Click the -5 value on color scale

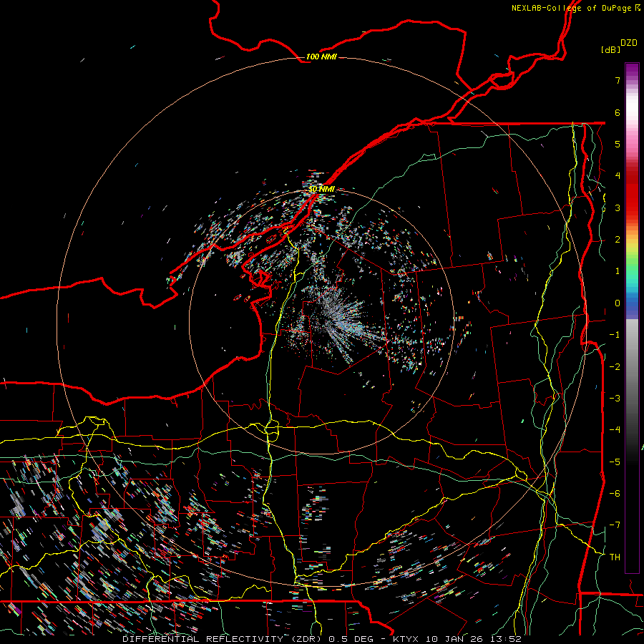[615, 462]
